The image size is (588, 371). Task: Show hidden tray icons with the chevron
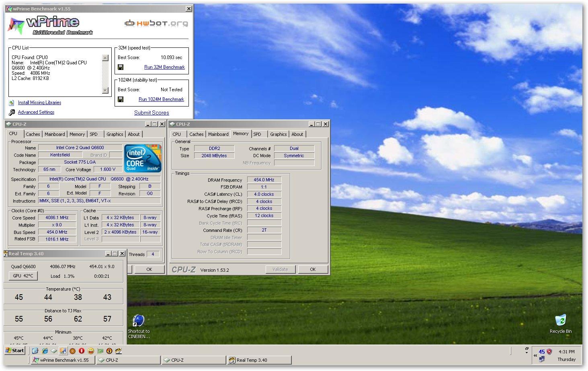[x=535, y=355]
